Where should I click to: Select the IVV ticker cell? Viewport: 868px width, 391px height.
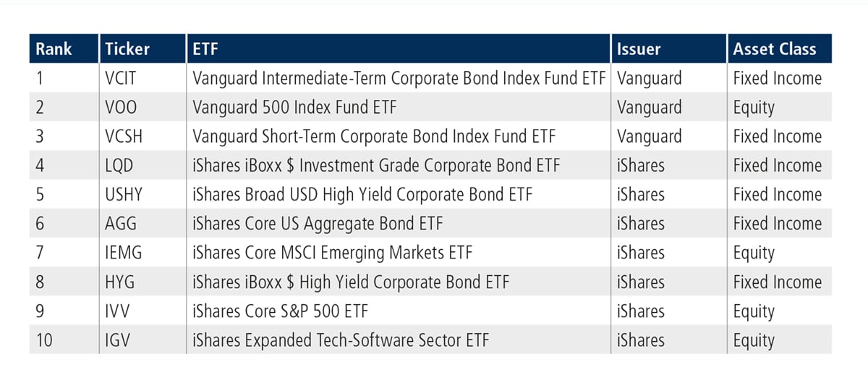point(142,311)
